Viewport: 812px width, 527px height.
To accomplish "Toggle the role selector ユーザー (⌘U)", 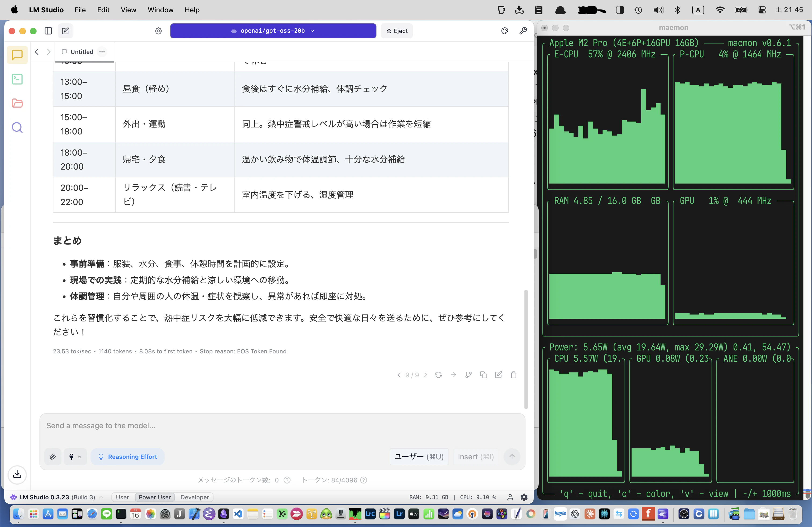I will [419, 457].
